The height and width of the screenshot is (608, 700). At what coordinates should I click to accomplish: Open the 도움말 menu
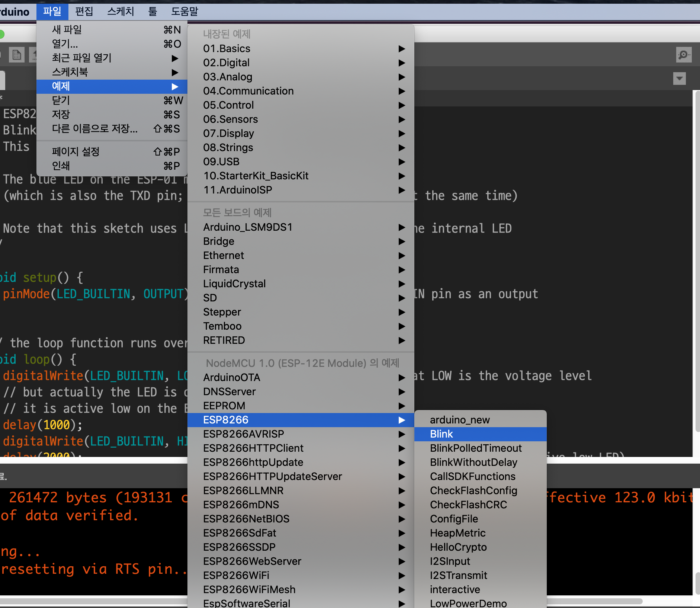coord(184,12)
